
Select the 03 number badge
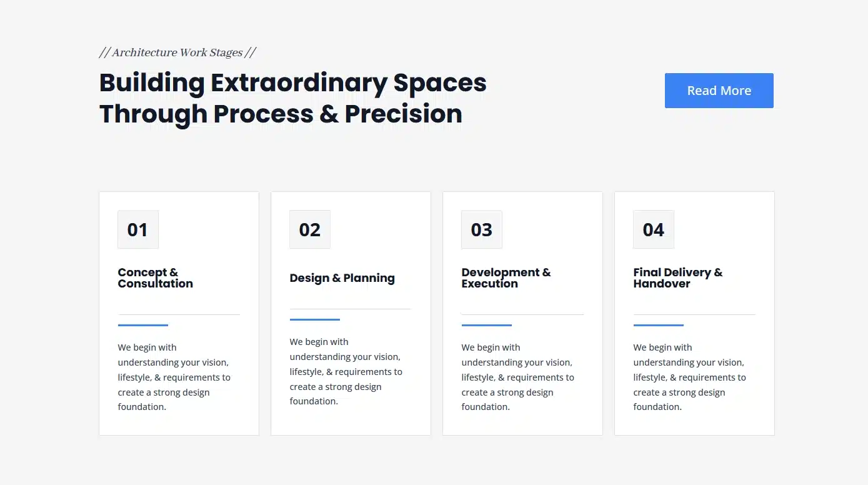coord(482,229)
